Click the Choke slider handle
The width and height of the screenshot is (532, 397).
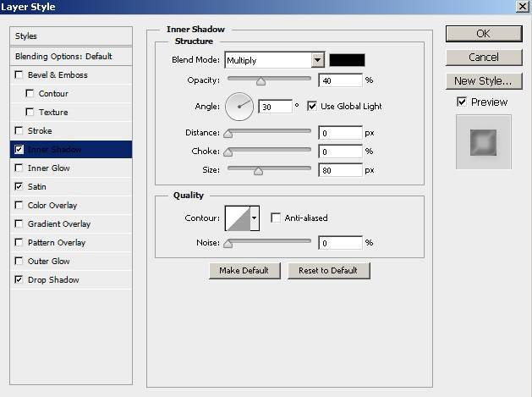(228, 152)
